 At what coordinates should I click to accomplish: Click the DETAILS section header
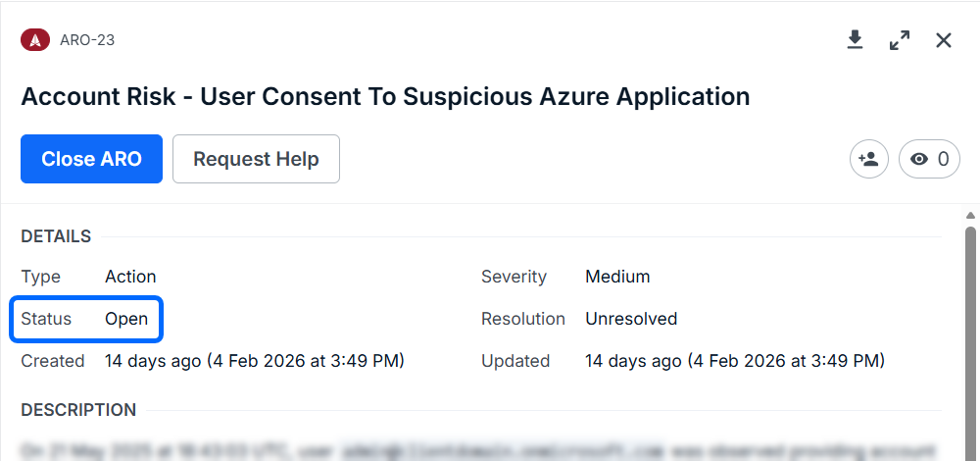pyautogui.click(x=56, y=236)
